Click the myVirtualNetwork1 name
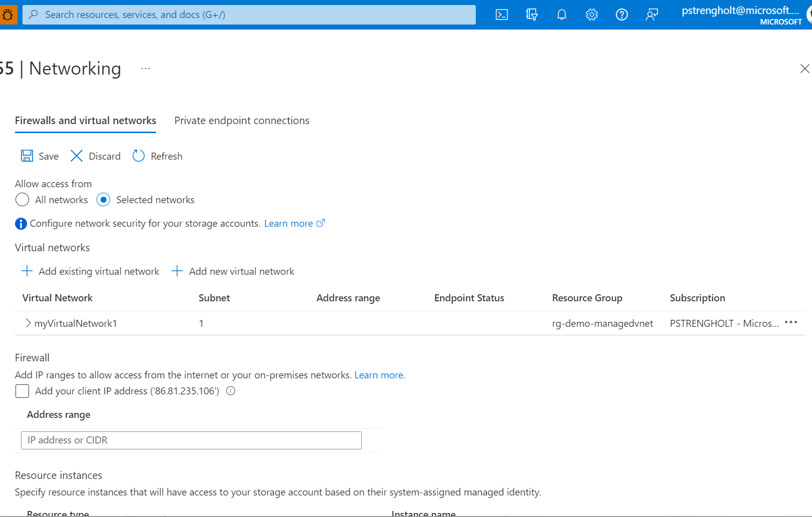812x517 pixels. coord(76,323)
